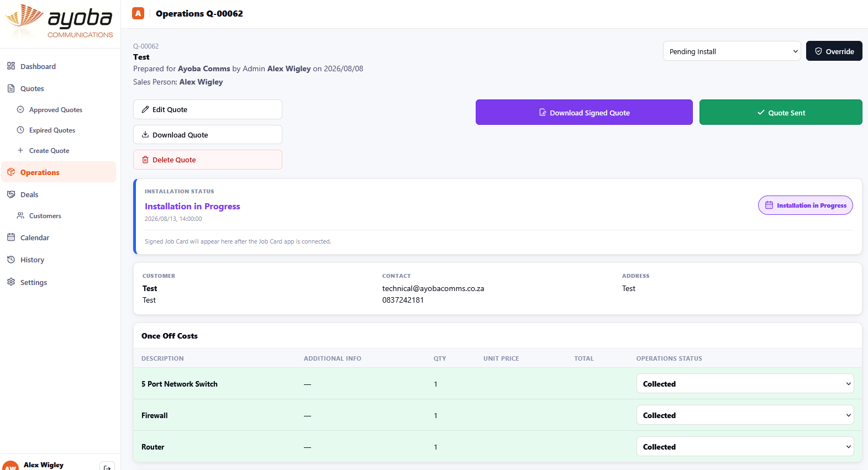Open the Router operations status dropdown
This screenshot has height=470, width=868.
[745, 447]
